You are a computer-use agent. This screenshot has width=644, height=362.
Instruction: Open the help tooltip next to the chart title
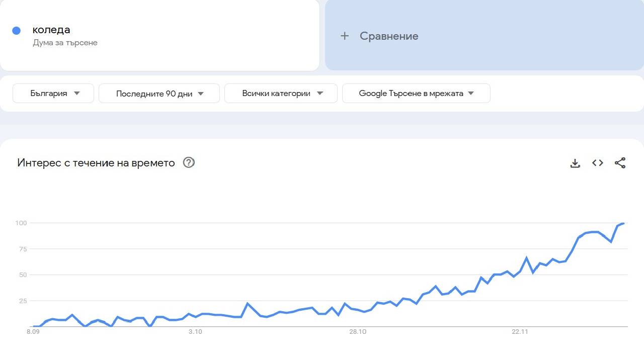point(188,162)
